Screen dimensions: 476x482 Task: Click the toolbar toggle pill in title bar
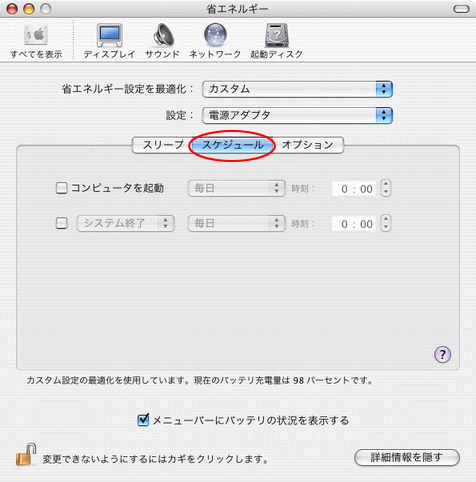(x=461, y=9)
